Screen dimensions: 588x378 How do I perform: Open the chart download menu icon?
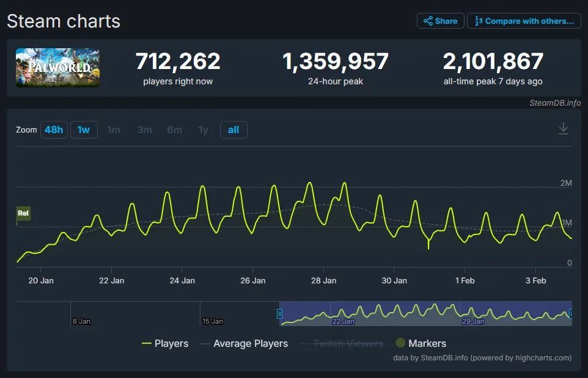pos(564,128)
